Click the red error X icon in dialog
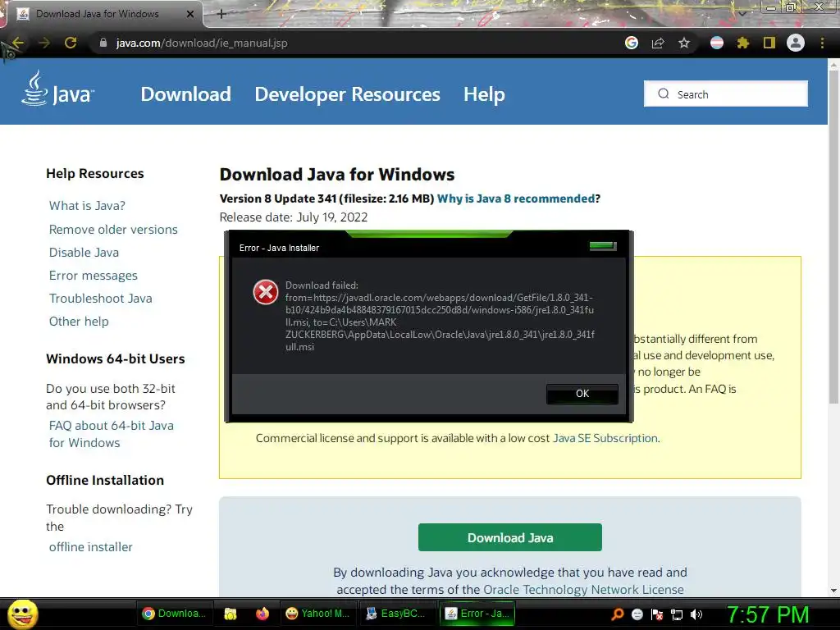This screenshot has width=840, height=630. point(266,292)
